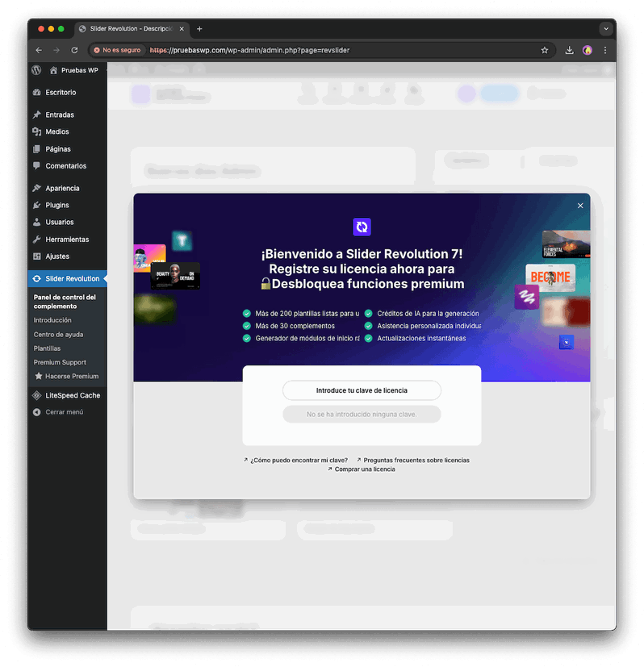
Task: Open the browser three-dot menu
Action: 604,50
